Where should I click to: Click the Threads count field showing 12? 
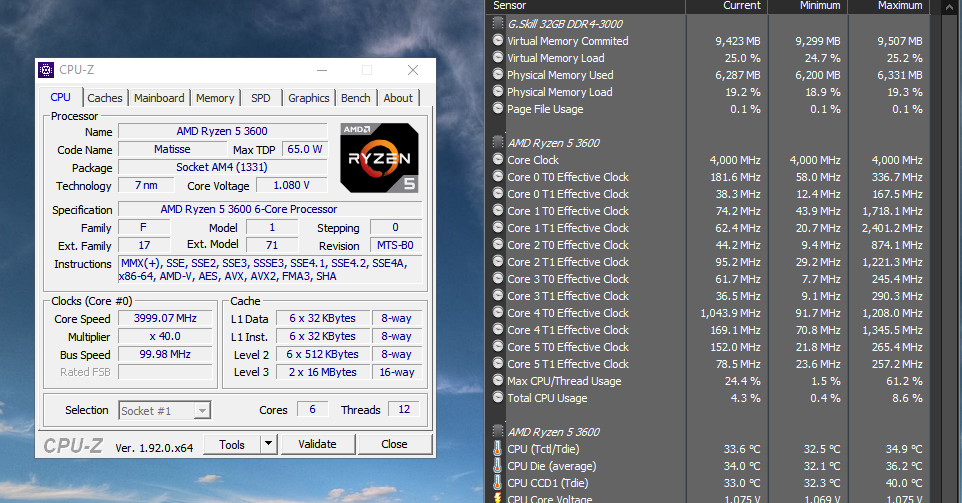click(x=404, y=409)
